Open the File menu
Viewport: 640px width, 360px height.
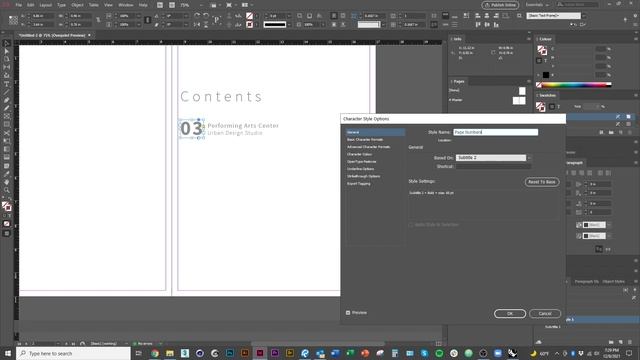point(19,5)
